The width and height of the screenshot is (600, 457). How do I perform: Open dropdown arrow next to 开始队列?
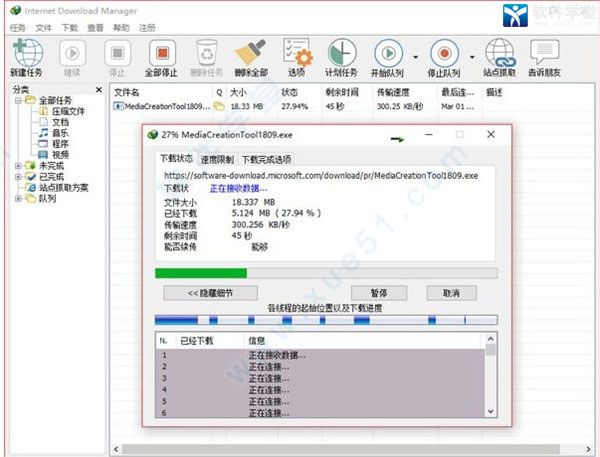(416, 57)
